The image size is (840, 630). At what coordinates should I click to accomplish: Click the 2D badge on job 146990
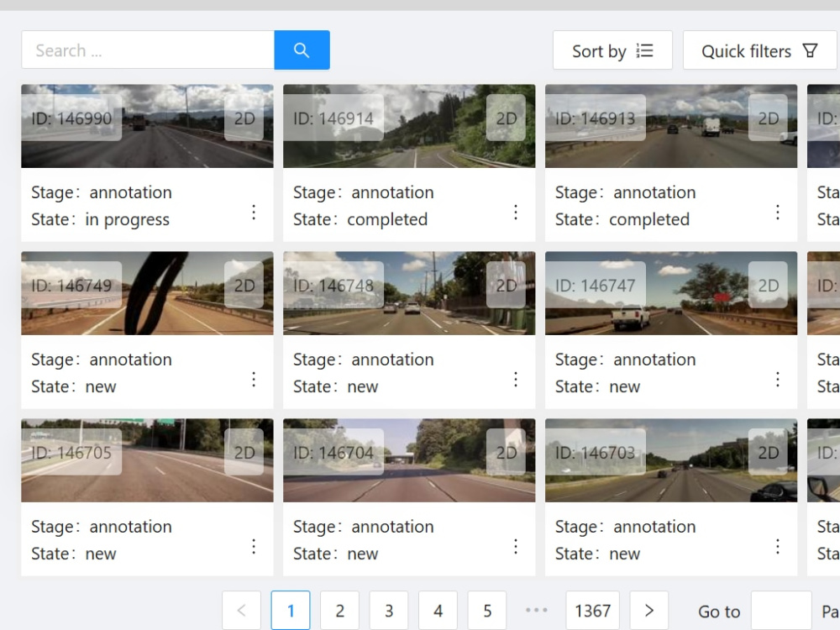click(x=244, y=118)
